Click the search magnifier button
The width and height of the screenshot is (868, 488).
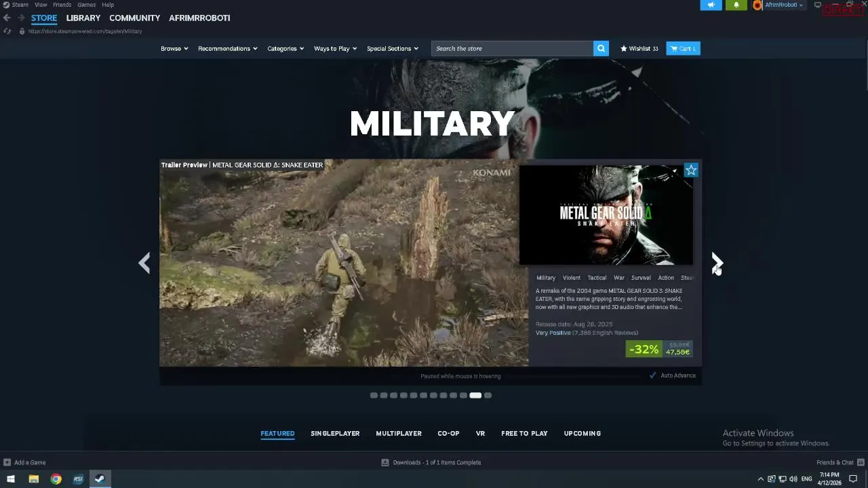coord(601,48)
